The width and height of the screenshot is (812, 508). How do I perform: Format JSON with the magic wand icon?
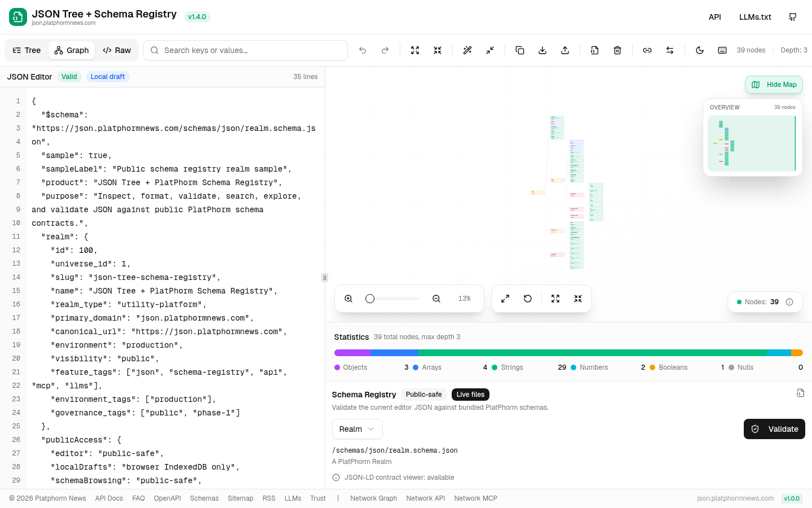pos(467,50)
